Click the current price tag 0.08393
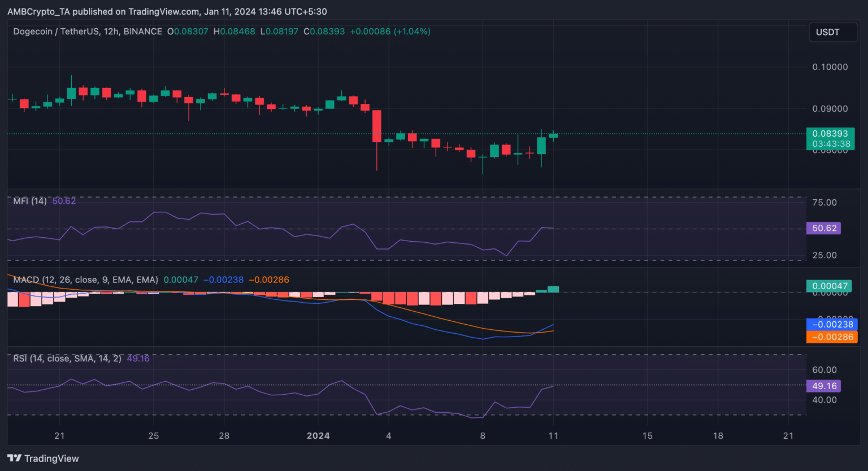868x471 pixels. click(x=830, y=134)
